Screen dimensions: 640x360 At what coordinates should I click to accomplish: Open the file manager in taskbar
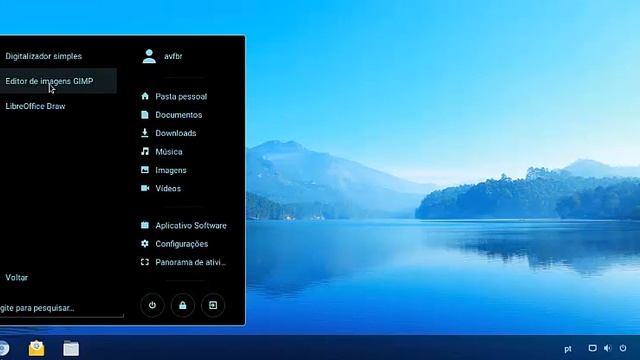coord(71,349)
